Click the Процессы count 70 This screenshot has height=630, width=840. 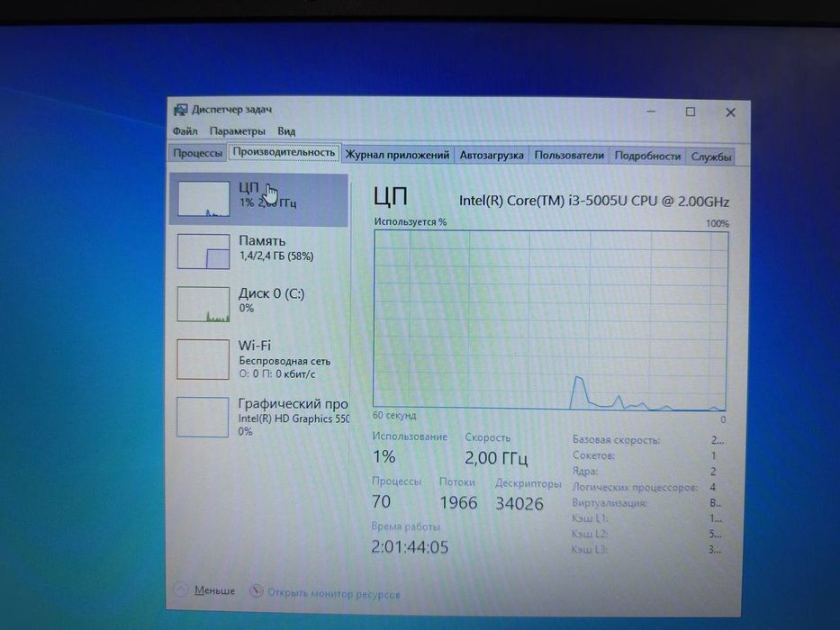tap(381, 502)
